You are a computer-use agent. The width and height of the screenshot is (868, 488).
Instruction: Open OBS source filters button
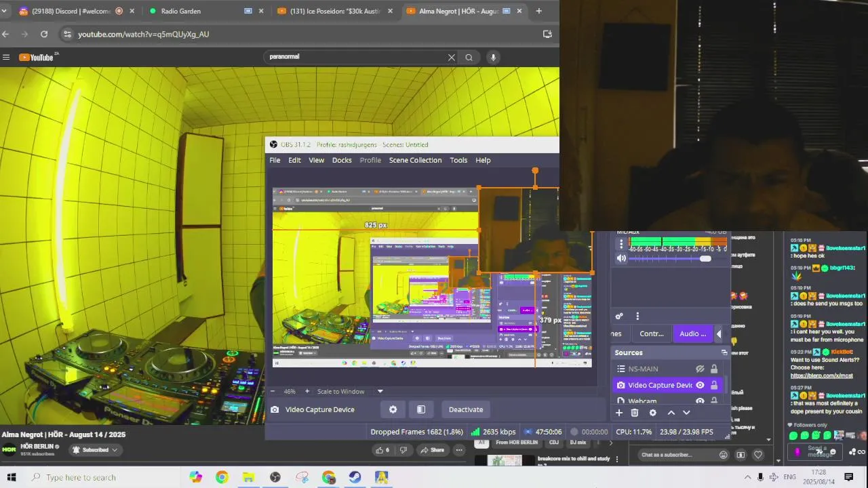coord(421,409)
